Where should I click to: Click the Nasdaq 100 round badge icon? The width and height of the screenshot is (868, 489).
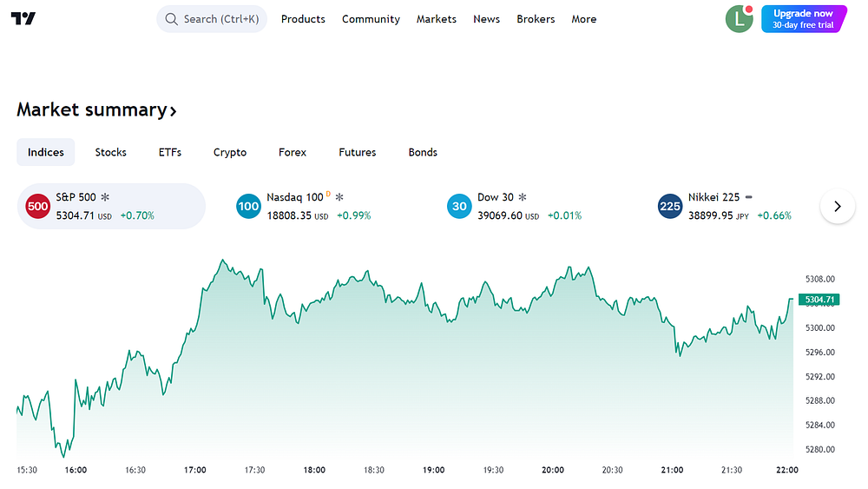(x=248, y=207)
